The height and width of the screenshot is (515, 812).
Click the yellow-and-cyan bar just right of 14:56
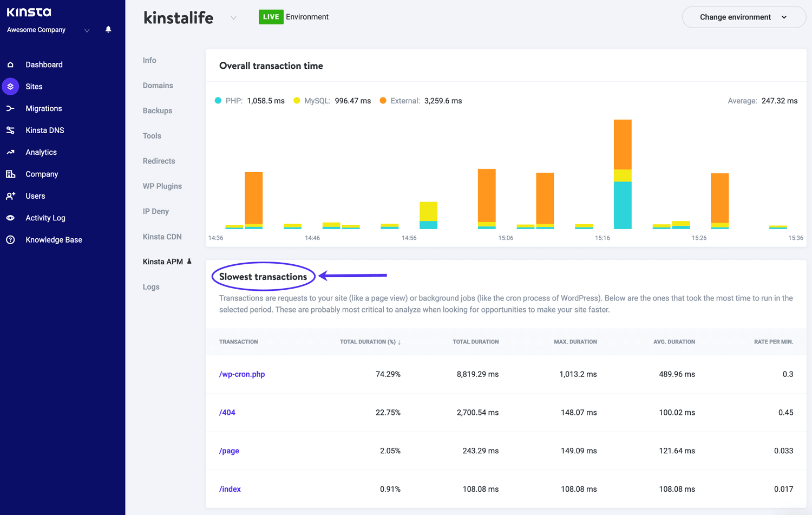click(429, 216)
